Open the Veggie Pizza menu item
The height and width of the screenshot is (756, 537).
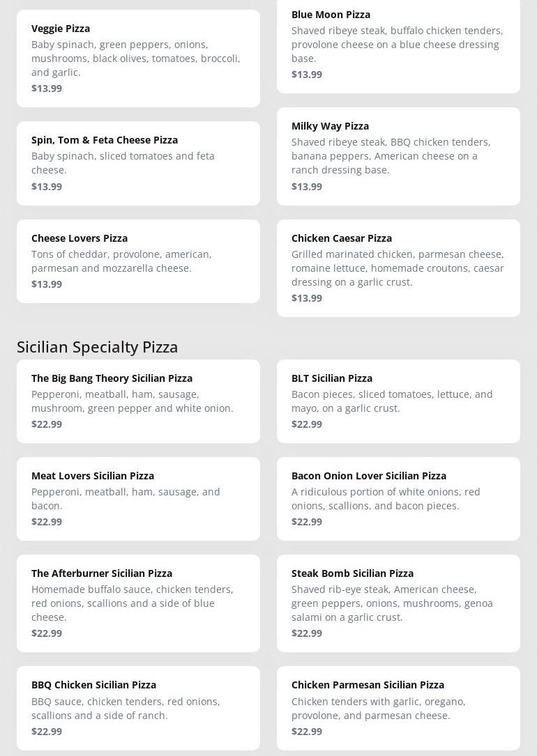coord(138,58)
